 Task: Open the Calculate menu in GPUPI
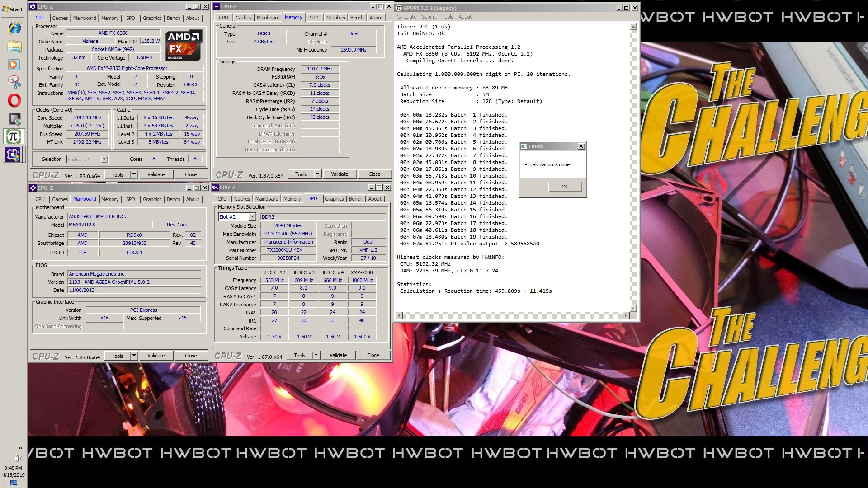pyautogui.click(x=406, y=17)
